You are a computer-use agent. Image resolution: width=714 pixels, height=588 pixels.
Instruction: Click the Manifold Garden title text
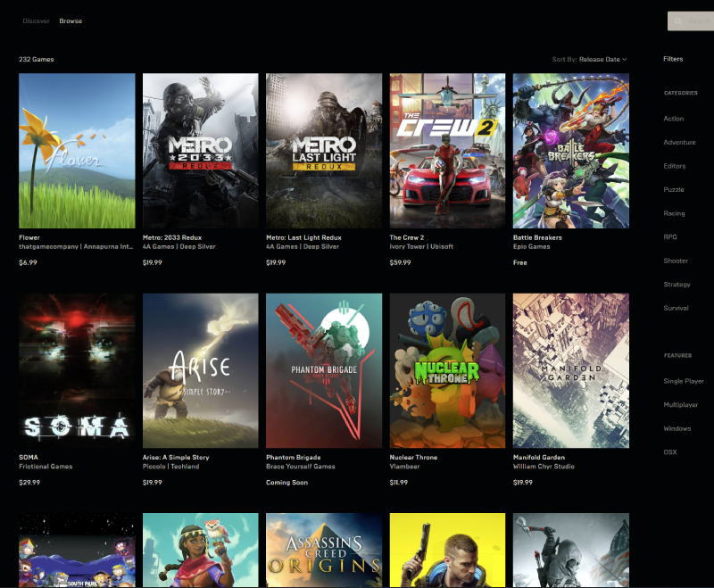point(539,458)
